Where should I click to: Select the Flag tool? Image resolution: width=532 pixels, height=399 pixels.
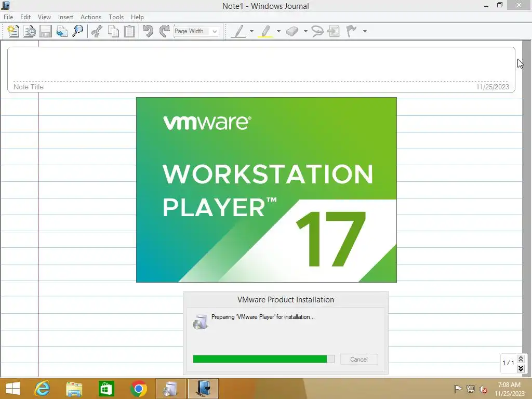pos(352,31)
